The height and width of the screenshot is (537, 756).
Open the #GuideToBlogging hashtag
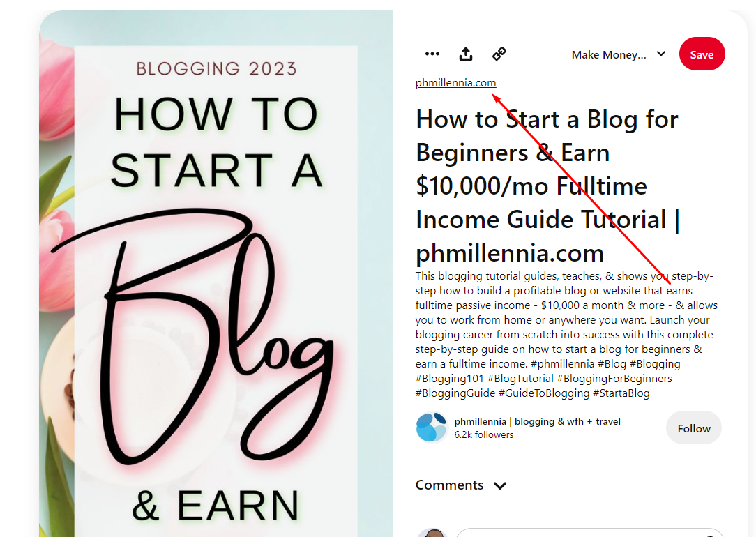pos(544,393)
